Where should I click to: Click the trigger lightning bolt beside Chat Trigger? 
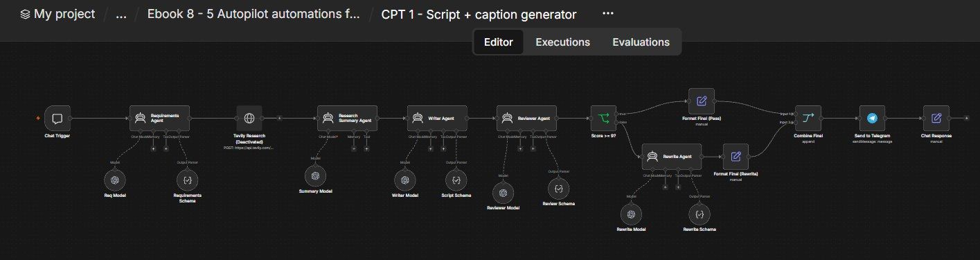click(38, 119)
